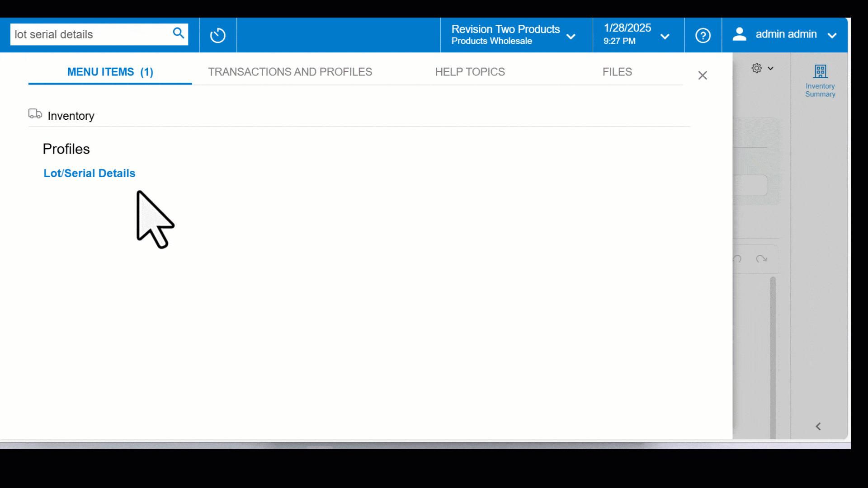Switch to the FILES tab

[x=617, y=71]
